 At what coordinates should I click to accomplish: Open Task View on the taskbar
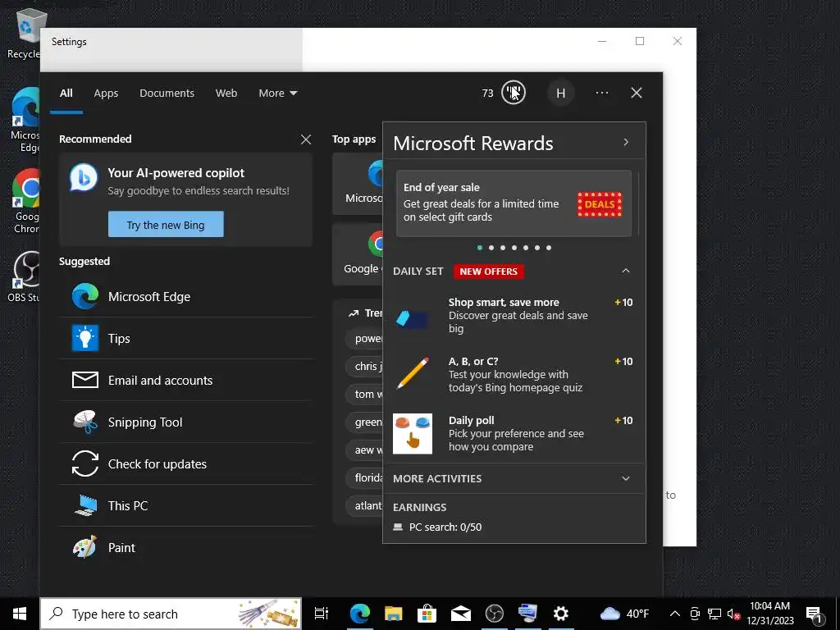322,614
